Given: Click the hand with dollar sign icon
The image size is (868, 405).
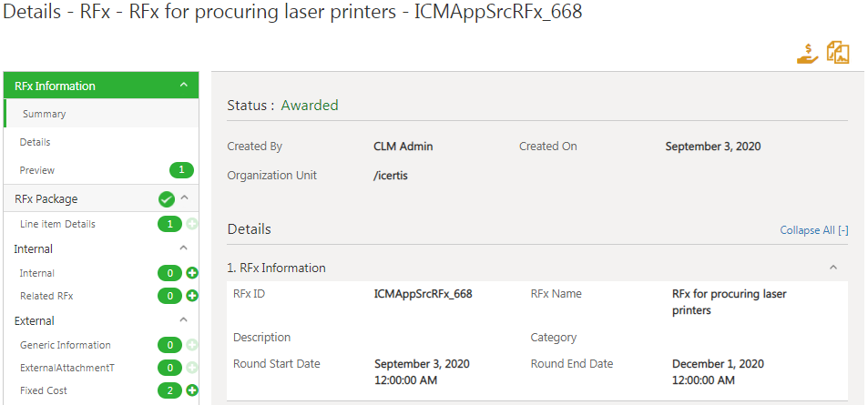Looking at the screenshot, I should coord(807,53).
